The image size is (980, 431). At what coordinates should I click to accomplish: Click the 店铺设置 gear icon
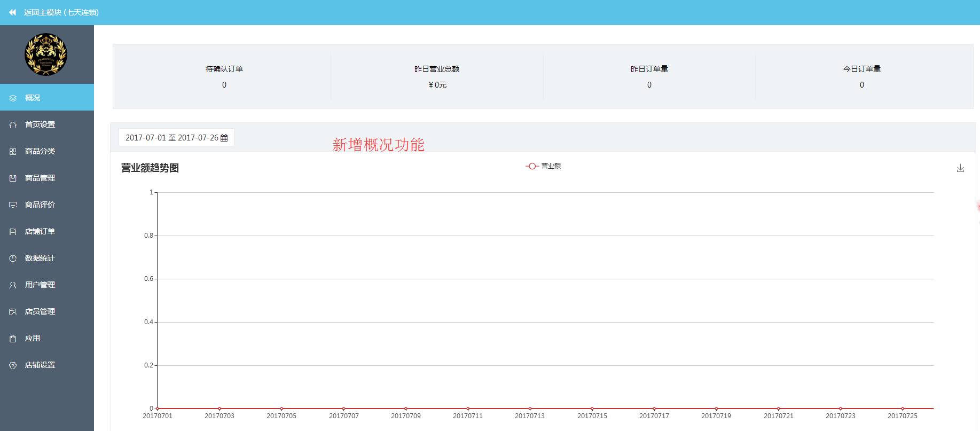pyautogui.click(x=13, y=365)
